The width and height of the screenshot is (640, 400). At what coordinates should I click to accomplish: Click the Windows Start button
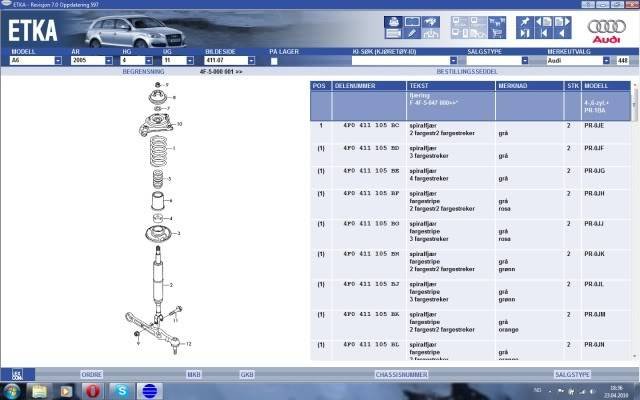point(14,390)
